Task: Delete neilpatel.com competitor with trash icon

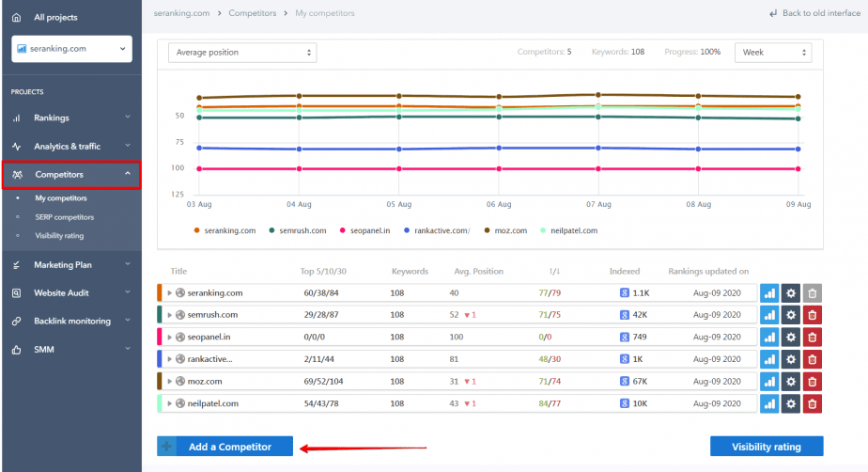Action: pos(812,404)
